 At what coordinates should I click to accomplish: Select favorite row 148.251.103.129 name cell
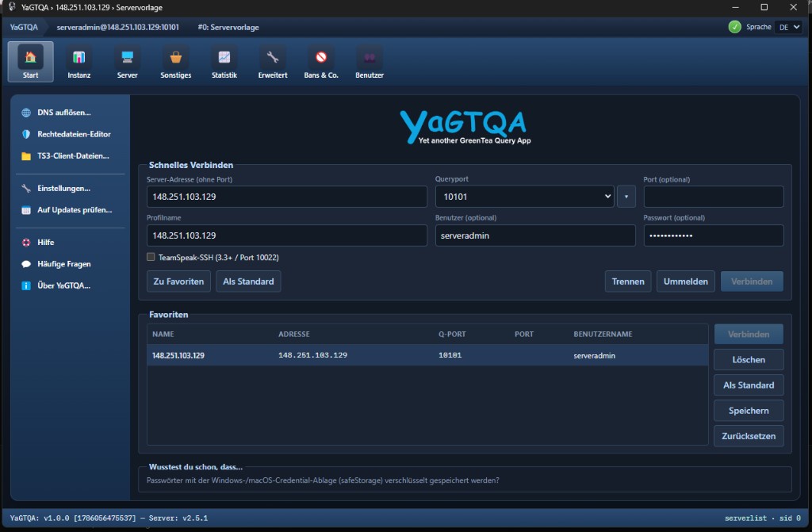[x=178, y=355]
